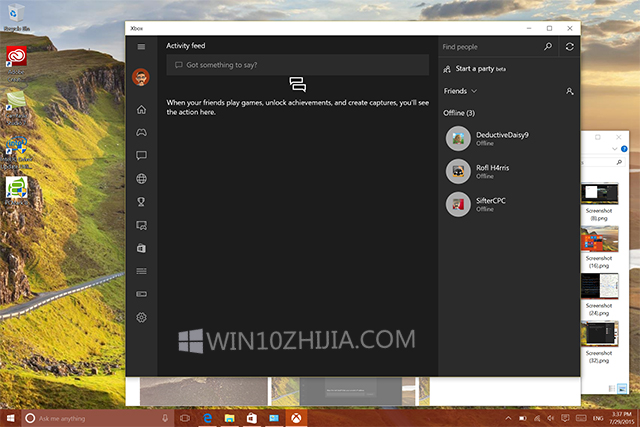Open the Xbox hamburger menu
This screenshot has width=640, height=427.
tap(141, 47)
